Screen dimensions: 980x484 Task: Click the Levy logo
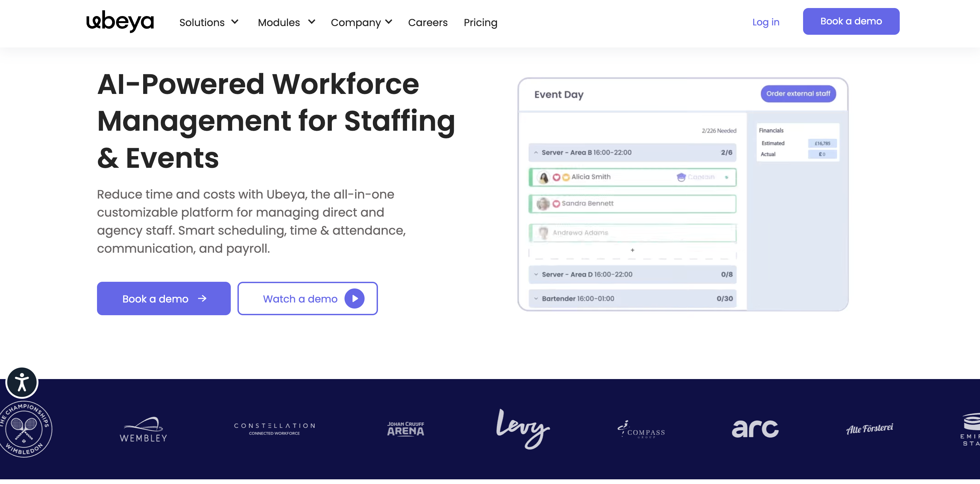coord(523,429)
